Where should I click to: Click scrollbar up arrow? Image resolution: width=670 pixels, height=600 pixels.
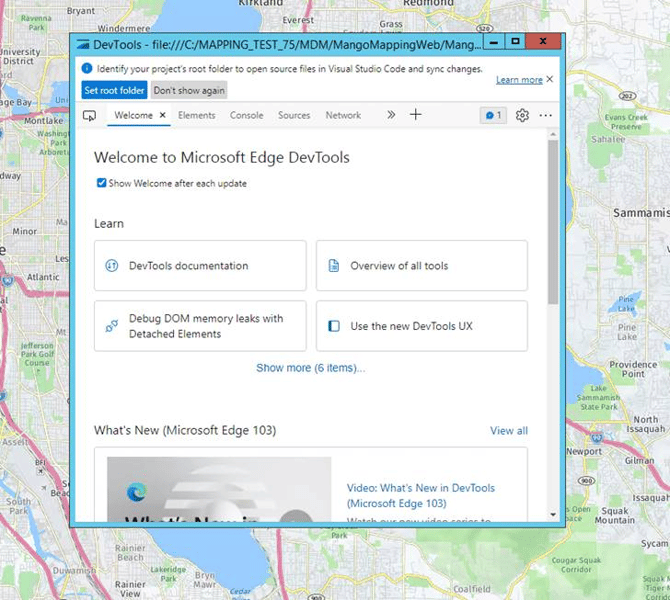553,134
